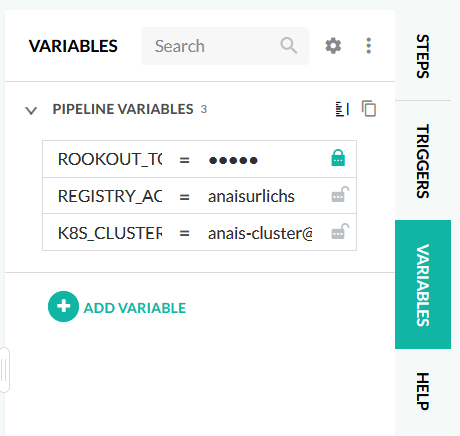Click the ADD VARIABLE link
Viewport: 460px width, 436px height.
pyautogui.click(x=135, y=308)
